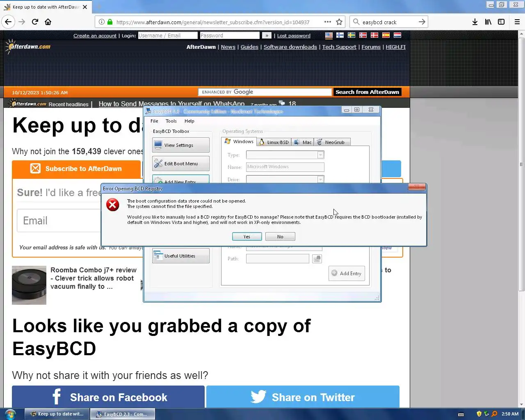Click the afterdawn.com logo
The image size is (525, 420).
[28, 47]
